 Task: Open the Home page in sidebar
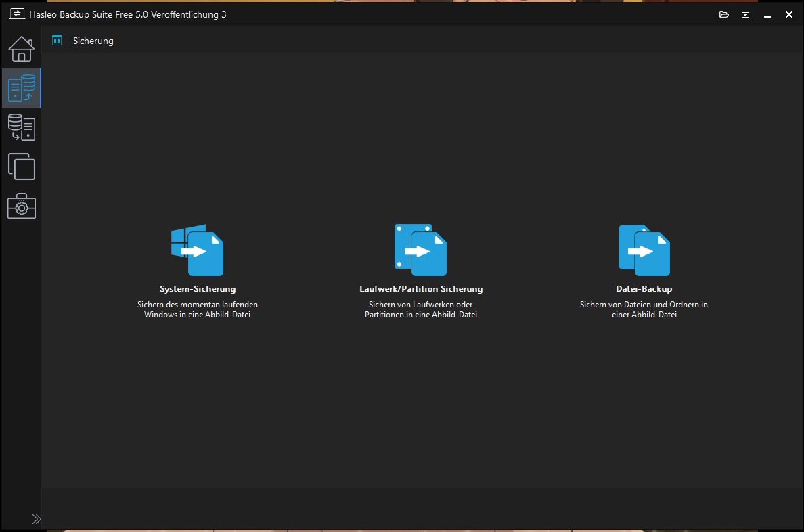[22, 49]
